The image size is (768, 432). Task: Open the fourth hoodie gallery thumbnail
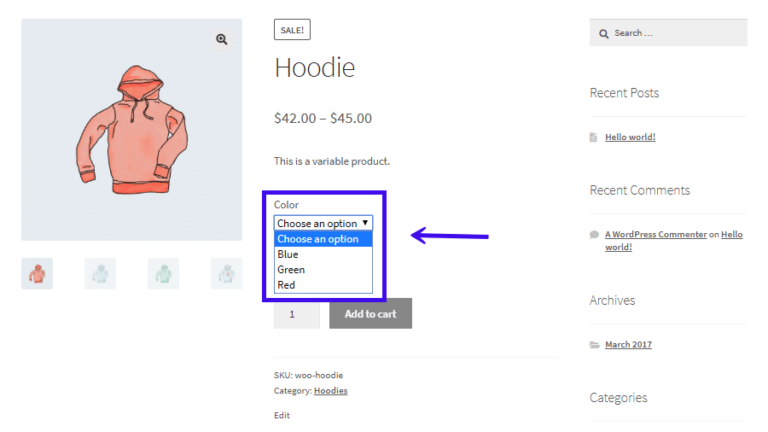[226, 273]
